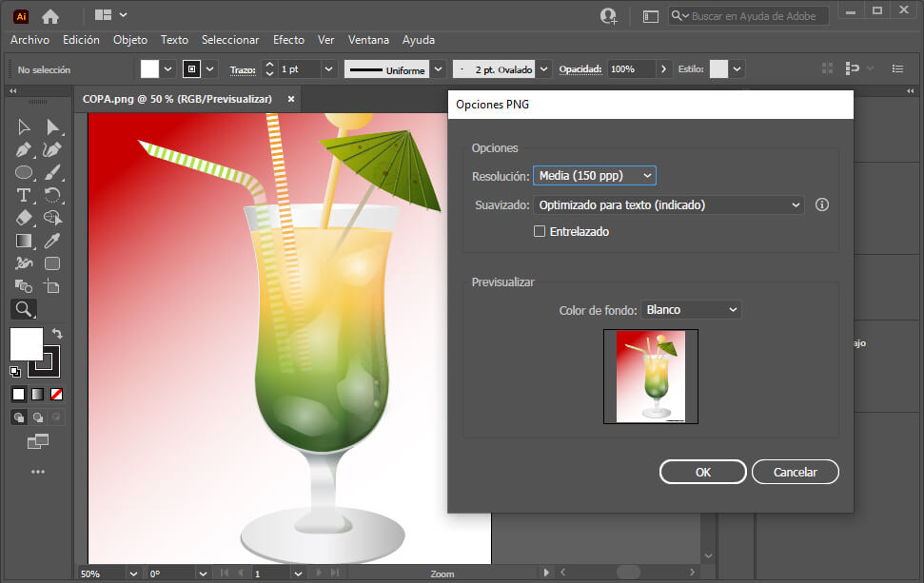Enable the Entrelazado checkbox
The height and width of the screenshot is (583, 924).
point(540,231)
